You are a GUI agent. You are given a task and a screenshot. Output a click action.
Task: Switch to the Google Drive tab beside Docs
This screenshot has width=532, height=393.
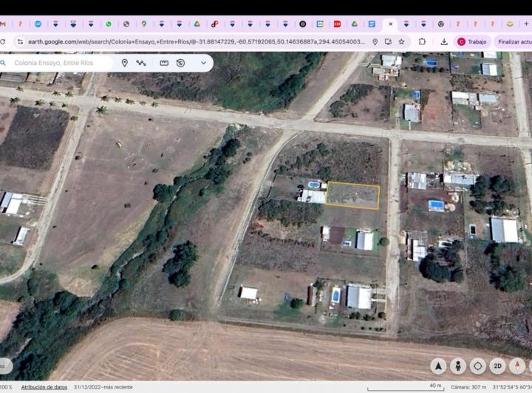[354, 24]
